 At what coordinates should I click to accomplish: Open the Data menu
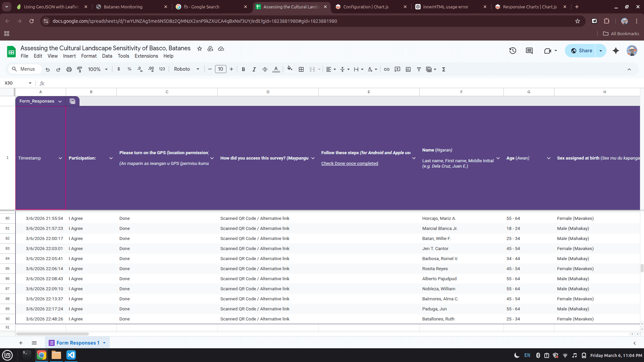click(107, 56)
